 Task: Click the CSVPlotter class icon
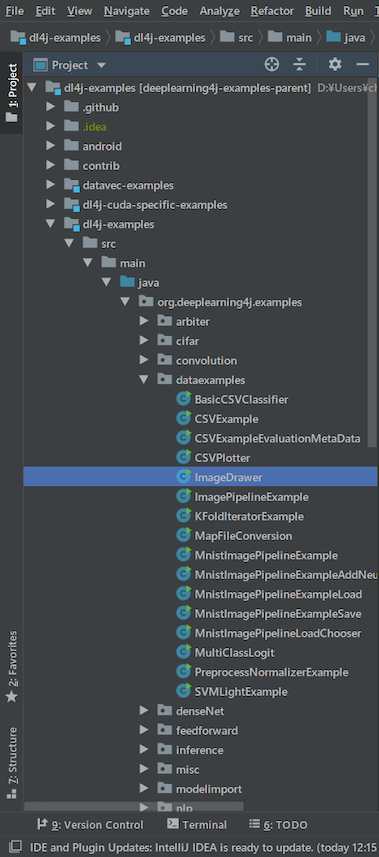(183, 457)
